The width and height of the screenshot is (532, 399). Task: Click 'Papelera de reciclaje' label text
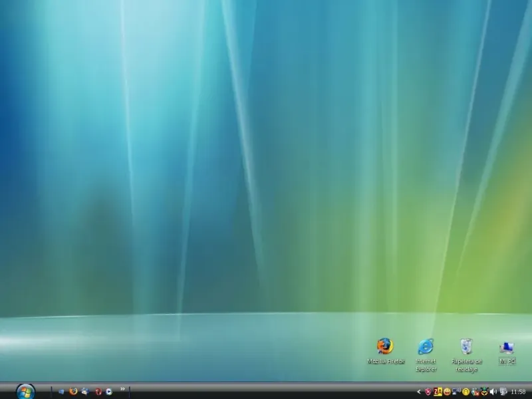click(467, 365)
